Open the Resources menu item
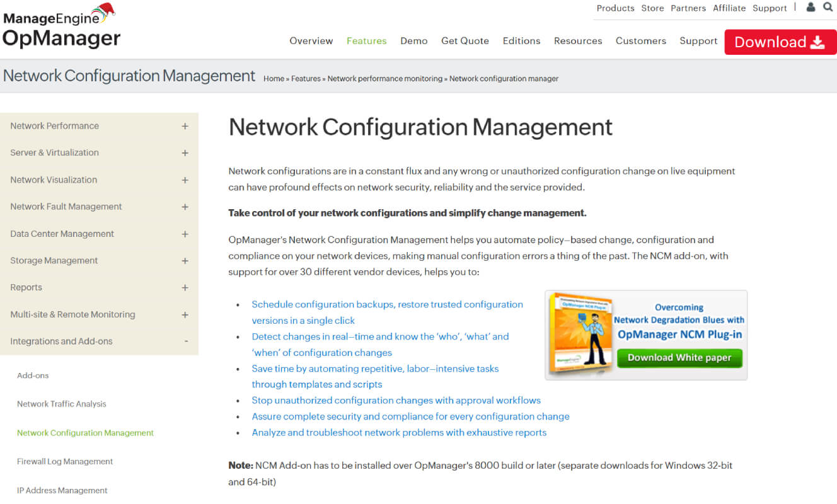Image resolution: width=837 pixels, height=504 pixels. coord(578,41)
